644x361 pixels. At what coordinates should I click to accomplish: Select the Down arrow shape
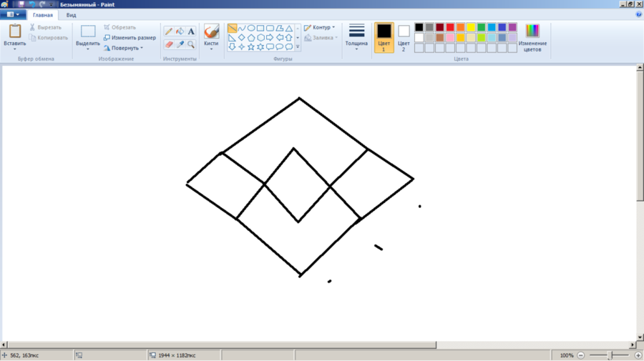232,46
